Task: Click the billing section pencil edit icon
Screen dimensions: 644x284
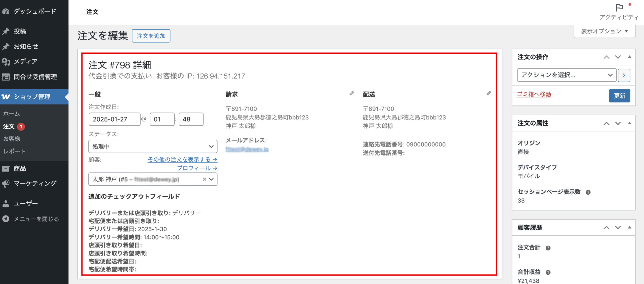Action: (x=351, y=93)
